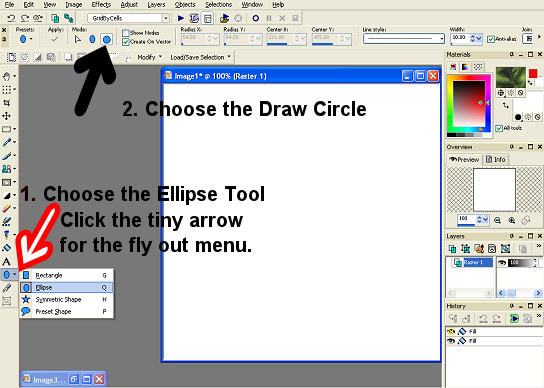Select the Paint Brush tool
The image size is (544, 388).
[x=6, y=156]
